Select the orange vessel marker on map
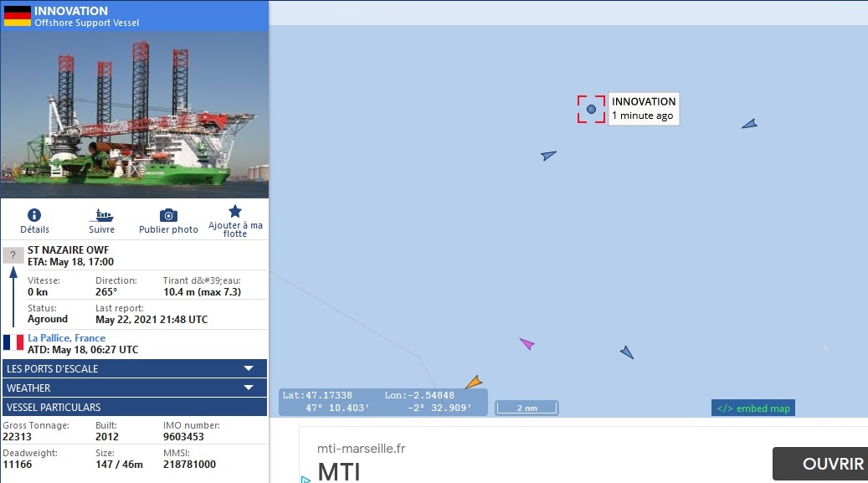Image resolution: width=868 pixels, height=483 pixels. click(x=473, y=383)
